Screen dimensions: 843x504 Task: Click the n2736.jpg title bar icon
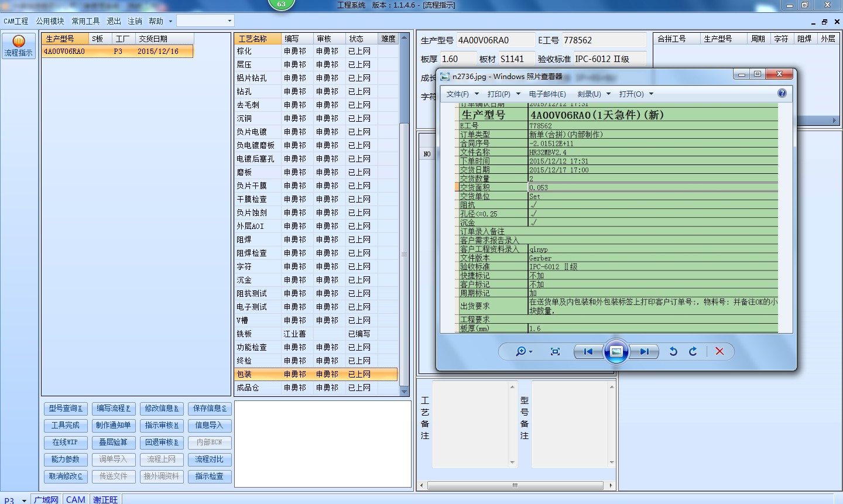click(445, 77)
